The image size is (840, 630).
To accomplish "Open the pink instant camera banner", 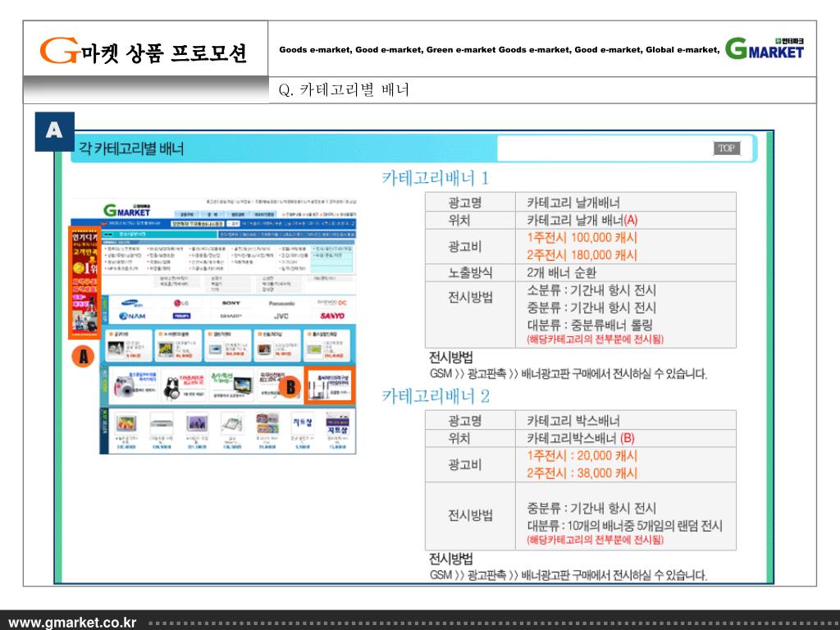I will (x=134, y=385).
